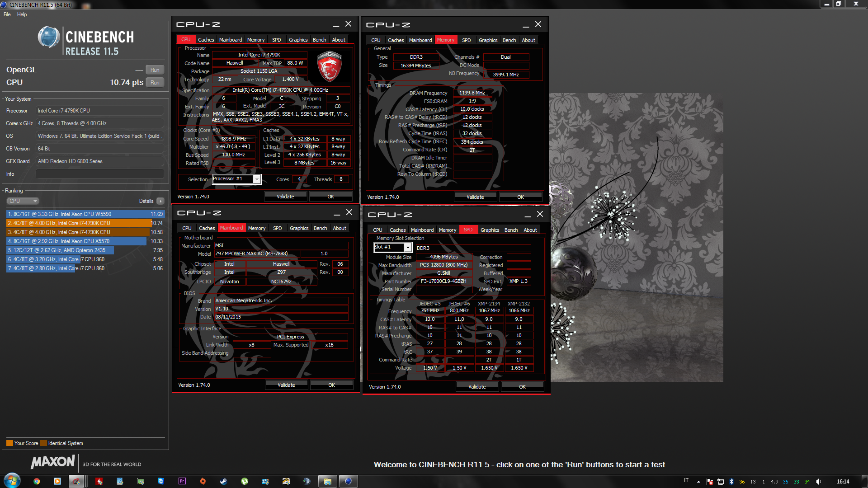The width and height of the screenshot is (868, 488).
Task: Open Origin from the taskbar
Action: pyautogui.click(x=203, y=481)
